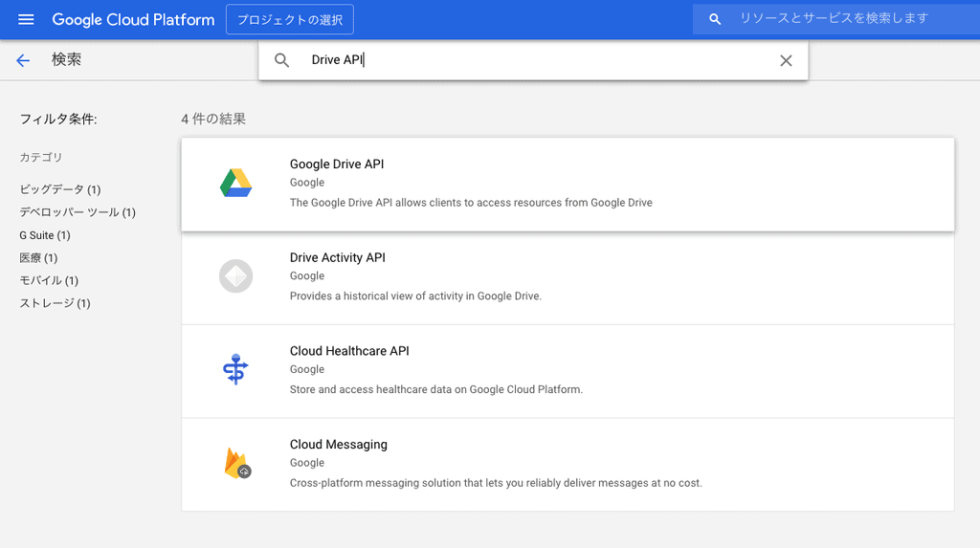Open the hamburger navigation menu

(26, 19)
